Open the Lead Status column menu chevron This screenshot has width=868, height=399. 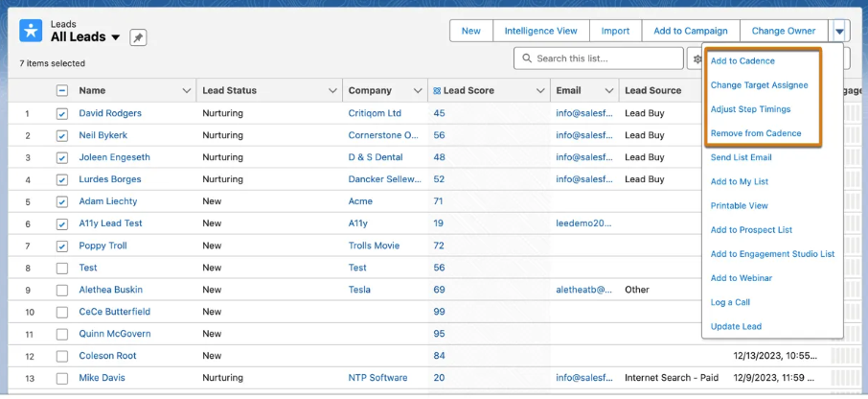coord(332,91)
